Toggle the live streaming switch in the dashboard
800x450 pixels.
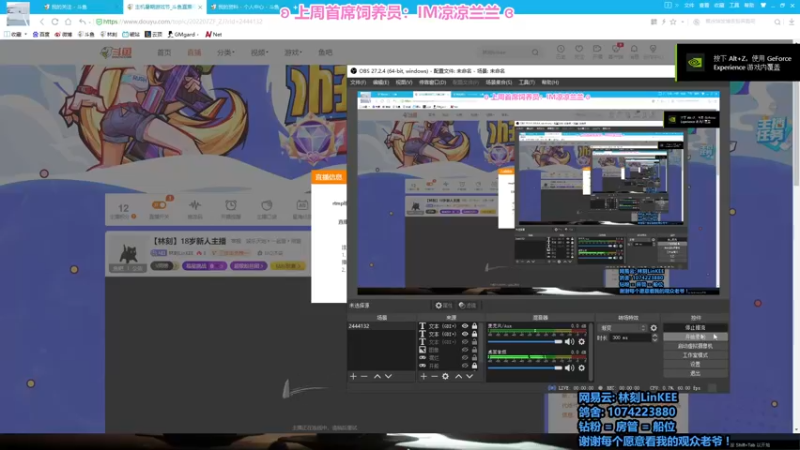pyautogui.click(x=159, y=205)
